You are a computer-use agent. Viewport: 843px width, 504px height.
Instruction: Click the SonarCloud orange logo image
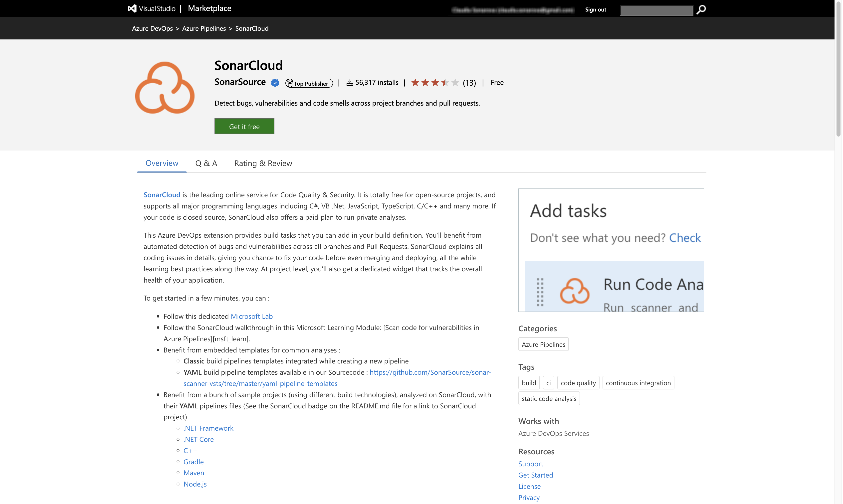(x=165, y=88)
